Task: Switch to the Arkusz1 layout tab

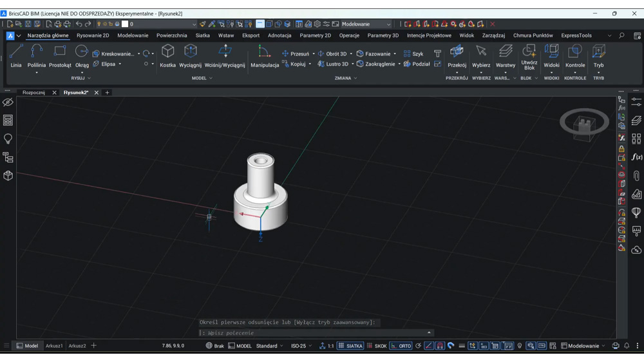Action: 54,346
